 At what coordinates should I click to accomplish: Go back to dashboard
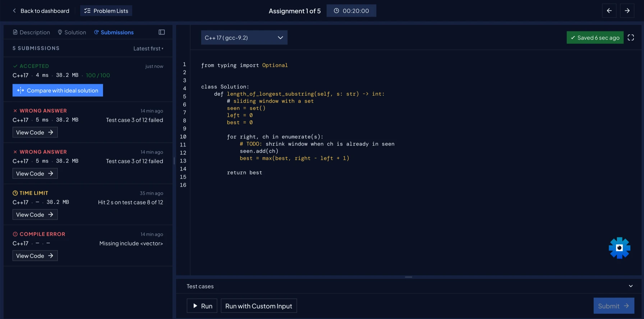coord(41,11)
